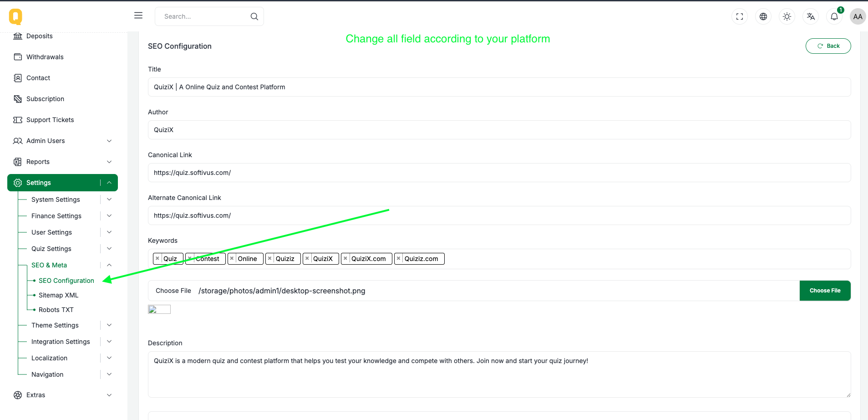The image size is (868, 420).
Task: Click the globe icon in header
Action: [x=763, y=17]
